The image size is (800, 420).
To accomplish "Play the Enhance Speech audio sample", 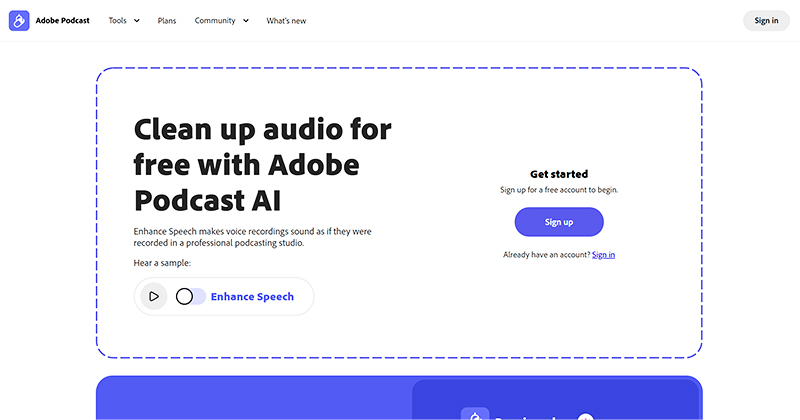I will [x=153, y=296].
